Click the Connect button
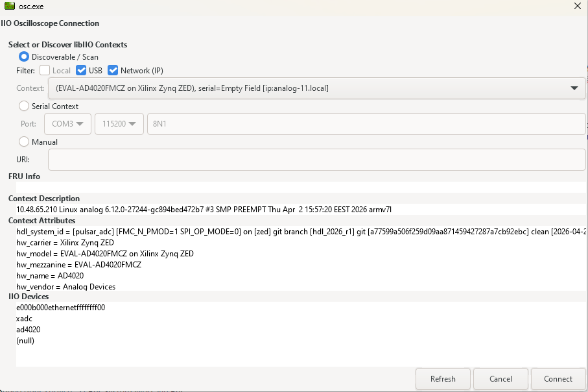The height and width of the screenshot is (392, 588). coord(558,379)
